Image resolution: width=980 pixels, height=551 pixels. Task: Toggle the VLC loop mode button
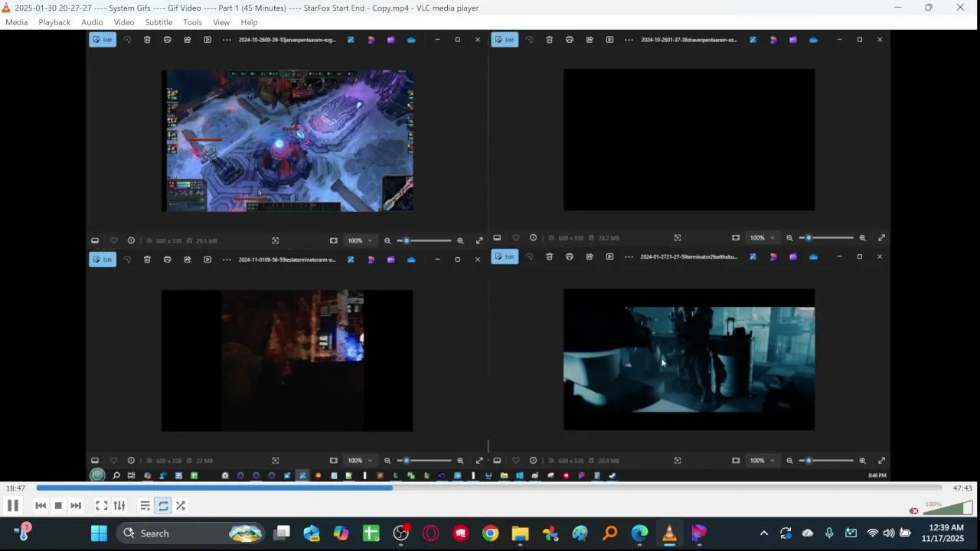pyautogui.click(x=163, y=506)
